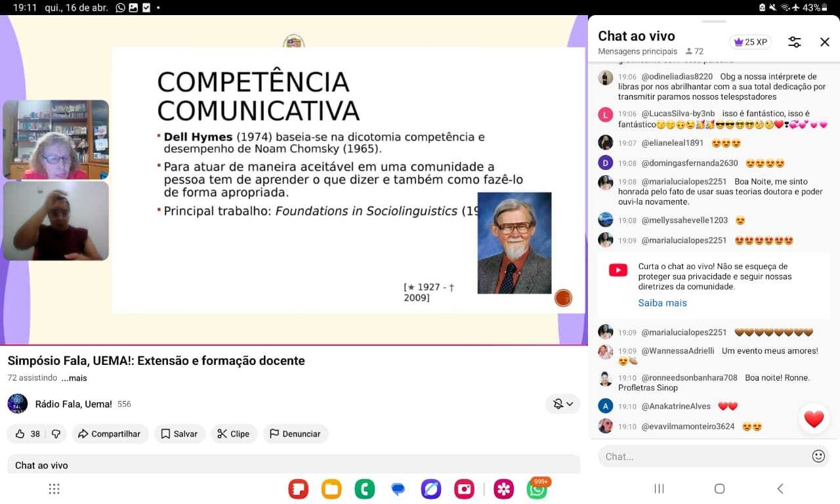
Task: Toggle notification bell for the channel
Action: click(x=558, y=404)
